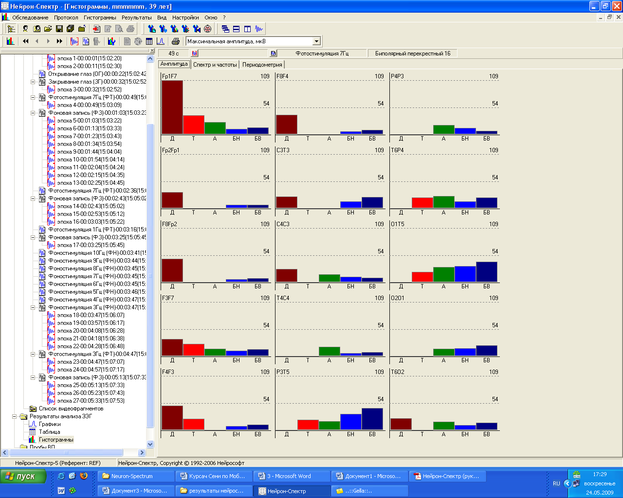Click the epoch icon for эпоха 5
Viewport: 623px width, 498px height.
[49, 121]
